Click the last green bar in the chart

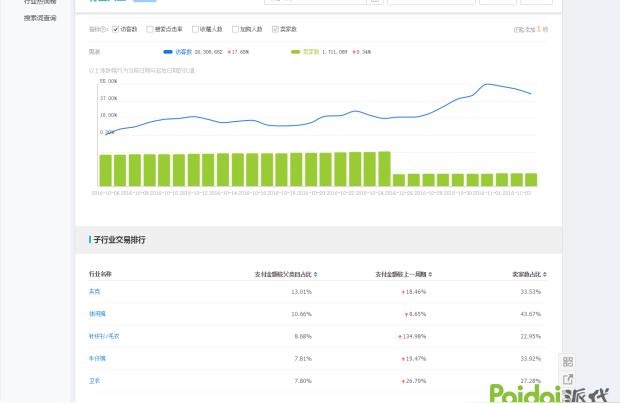[531, 180]
